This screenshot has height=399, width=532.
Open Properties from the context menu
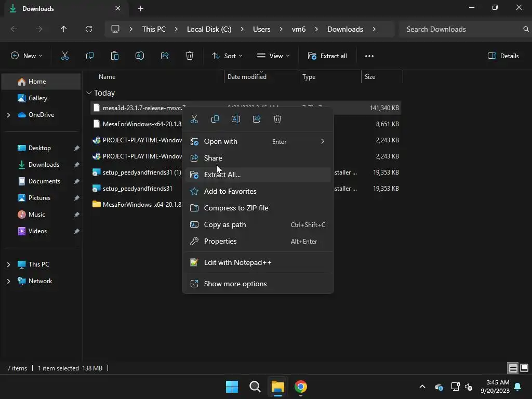pos(258,241)
